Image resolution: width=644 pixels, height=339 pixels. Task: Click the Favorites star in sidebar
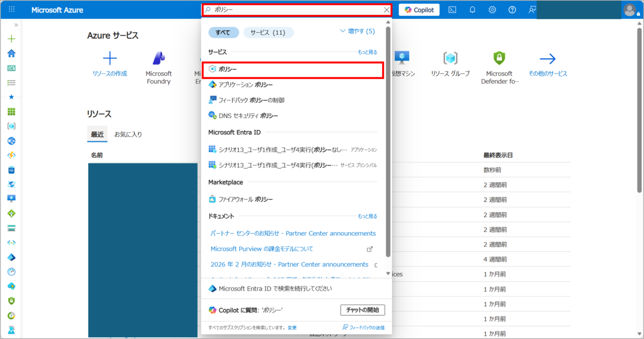pos(11,97)
